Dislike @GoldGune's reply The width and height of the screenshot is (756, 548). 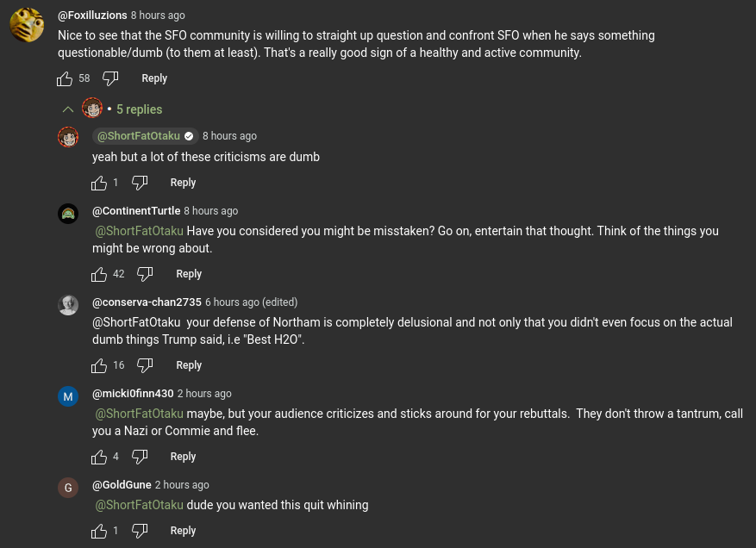(140, 531)
